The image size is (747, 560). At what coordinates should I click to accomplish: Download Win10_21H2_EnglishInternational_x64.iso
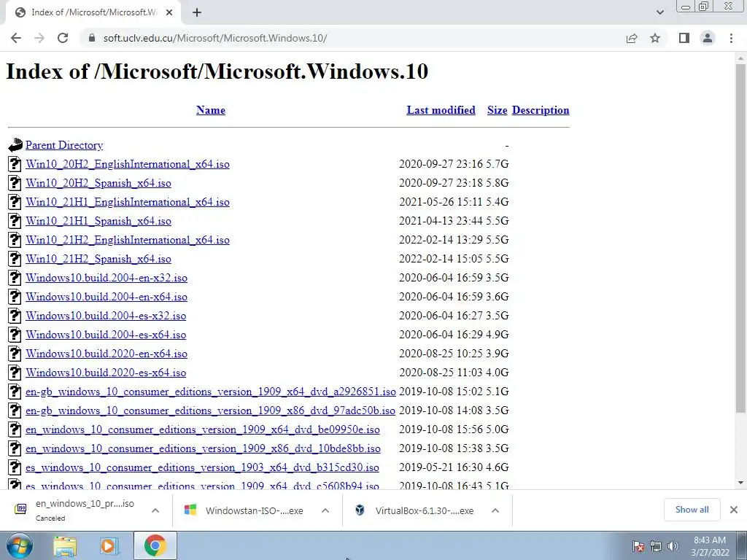click(128, 240)
